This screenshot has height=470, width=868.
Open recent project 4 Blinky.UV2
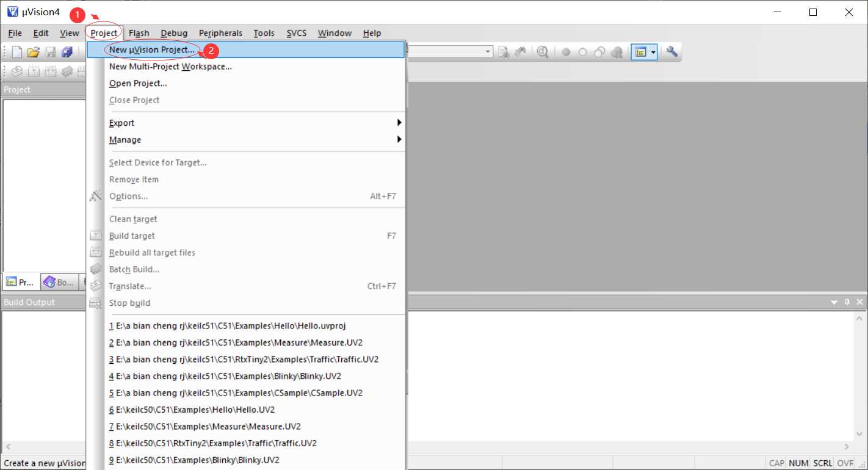point(246,376)
